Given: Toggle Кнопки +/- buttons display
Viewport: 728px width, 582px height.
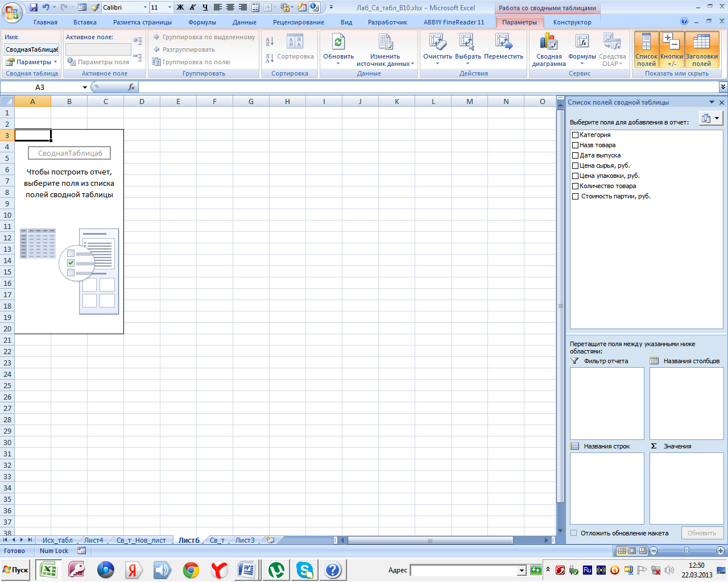Looking at the screenshot, I should pos(672,49).
